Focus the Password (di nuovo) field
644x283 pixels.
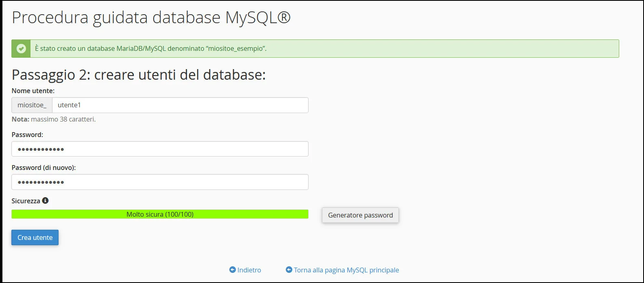tap(160, 182)
